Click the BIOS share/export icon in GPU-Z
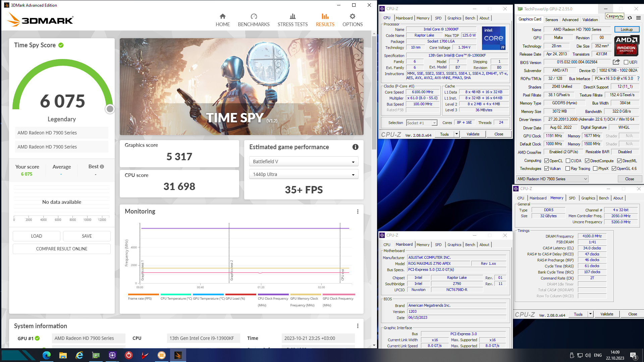The height and width of the screenshot is (362, 644). pos(616,62)
